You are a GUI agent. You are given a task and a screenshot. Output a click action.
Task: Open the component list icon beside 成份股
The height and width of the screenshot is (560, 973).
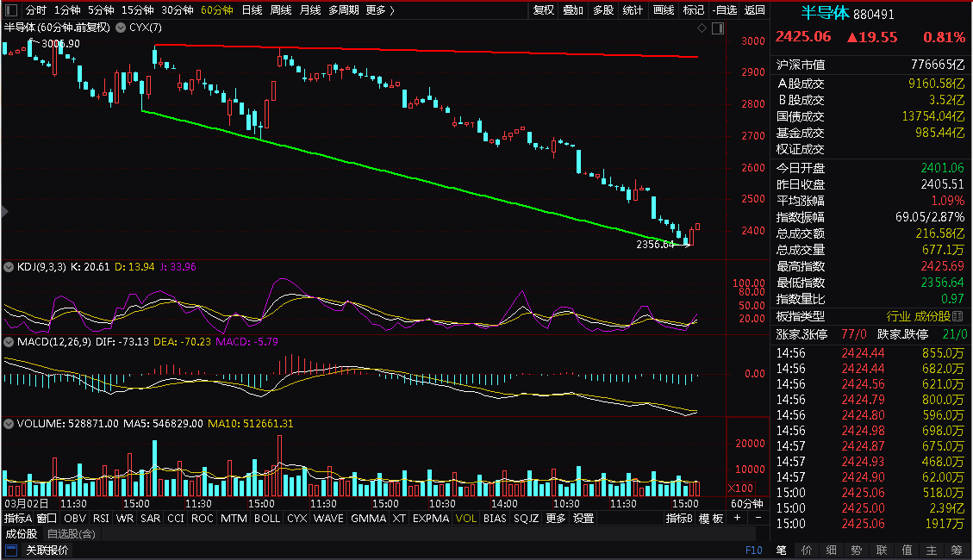pyautogui.click(x=957, y=316)
